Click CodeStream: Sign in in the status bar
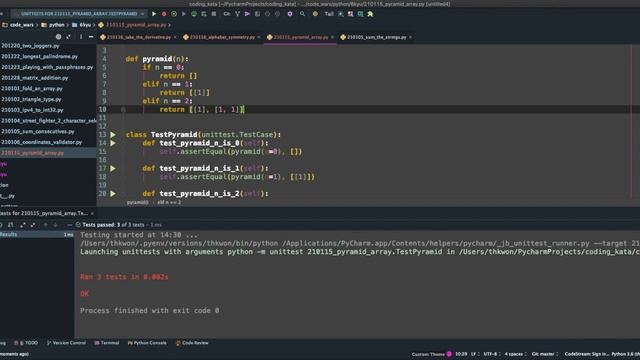This screenshot has width=640, height=360. point(586,354)
